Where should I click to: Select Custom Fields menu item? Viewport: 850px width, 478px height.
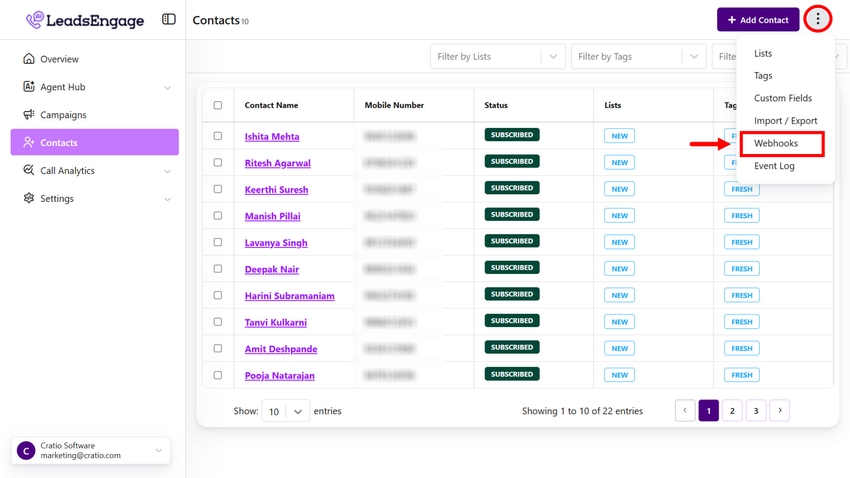tap(782, 98)
